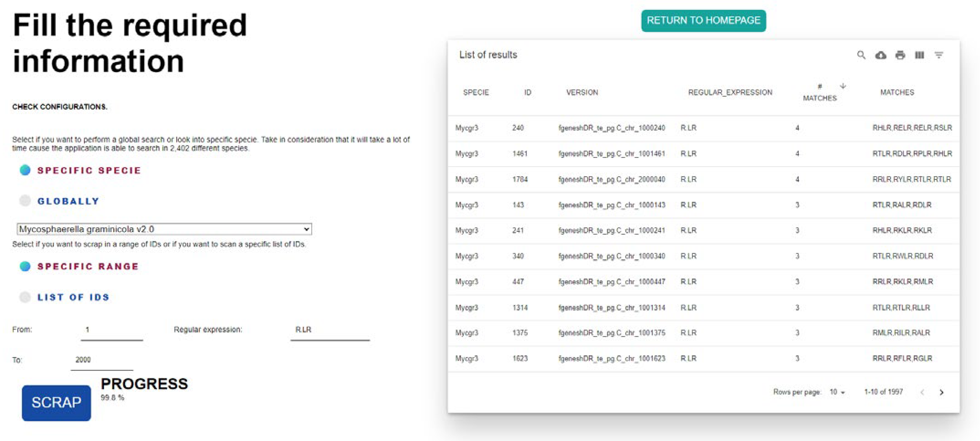
Task: Click the sort arrow beside # MATCHES
Action: pos(843,86)
